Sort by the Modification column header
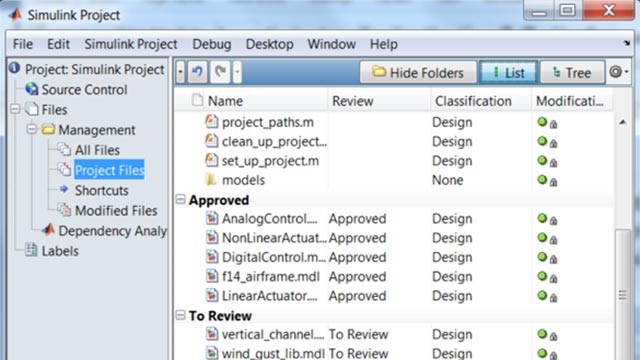This screenshot has height=360, width=640. pos(570,101)
